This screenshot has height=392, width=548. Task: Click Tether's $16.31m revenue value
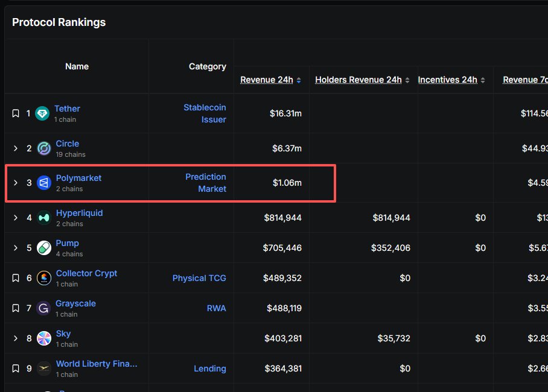click(x=285, y=113)
